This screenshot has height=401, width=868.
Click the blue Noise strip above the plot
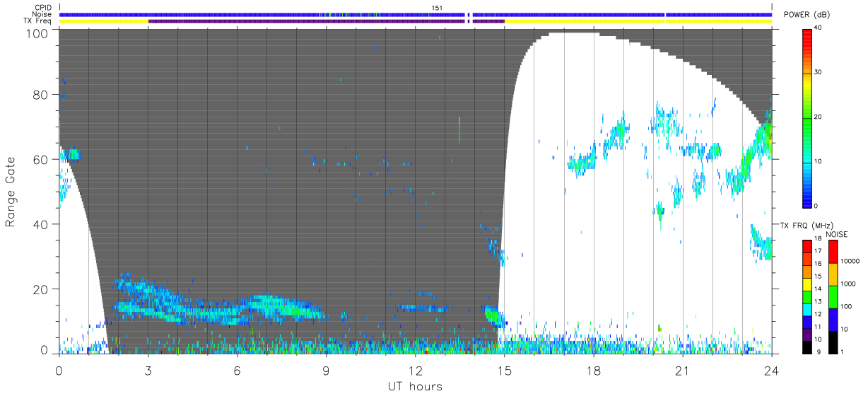click(x=416, y=14)
